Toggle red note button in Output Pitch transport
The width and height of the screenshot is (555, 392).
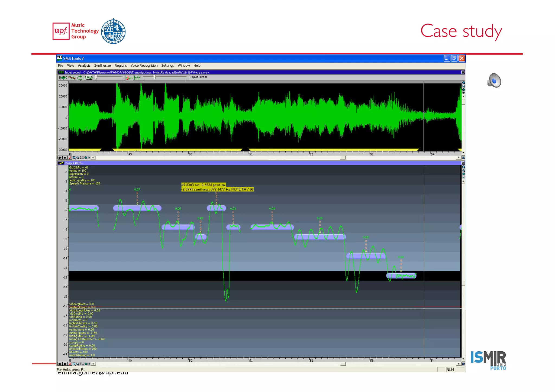tap(70, 364)
